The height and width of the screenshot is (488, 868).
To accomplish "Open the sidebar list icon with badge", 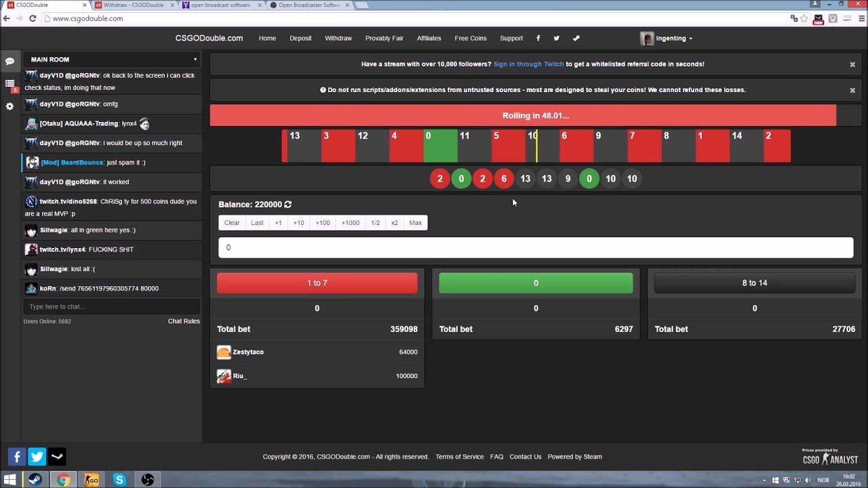I will click(x=9, y=84).
